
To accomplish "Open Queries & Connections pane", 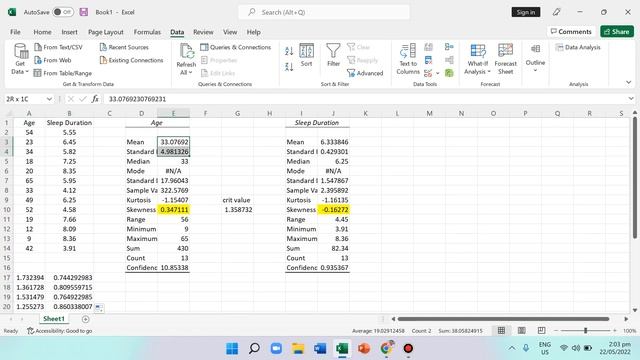I will point(236,47).
